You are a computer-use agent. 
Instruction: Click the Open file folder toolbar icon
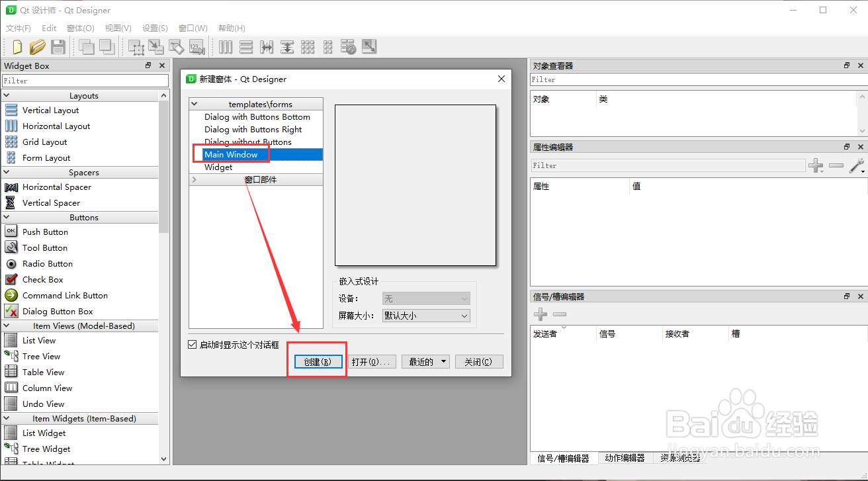tap(37, 47)
